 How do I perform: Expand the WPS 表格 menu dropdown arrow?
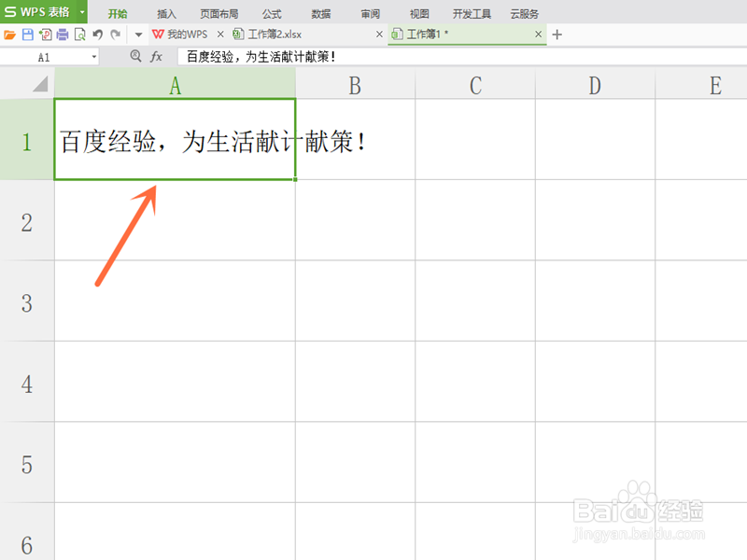tap(82, 11)
